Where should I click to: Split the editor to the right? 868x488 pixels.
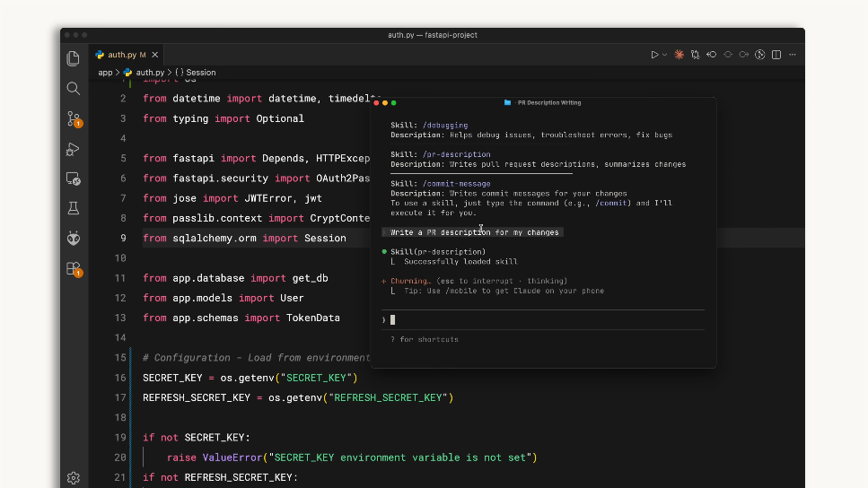[x=776, y=55]
